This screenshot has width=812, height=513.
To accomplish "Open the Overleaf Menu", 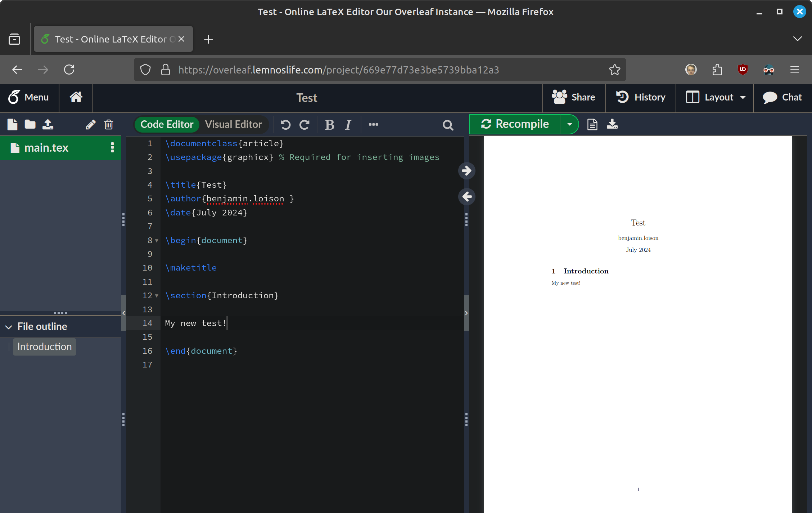I will pos(29,97).
